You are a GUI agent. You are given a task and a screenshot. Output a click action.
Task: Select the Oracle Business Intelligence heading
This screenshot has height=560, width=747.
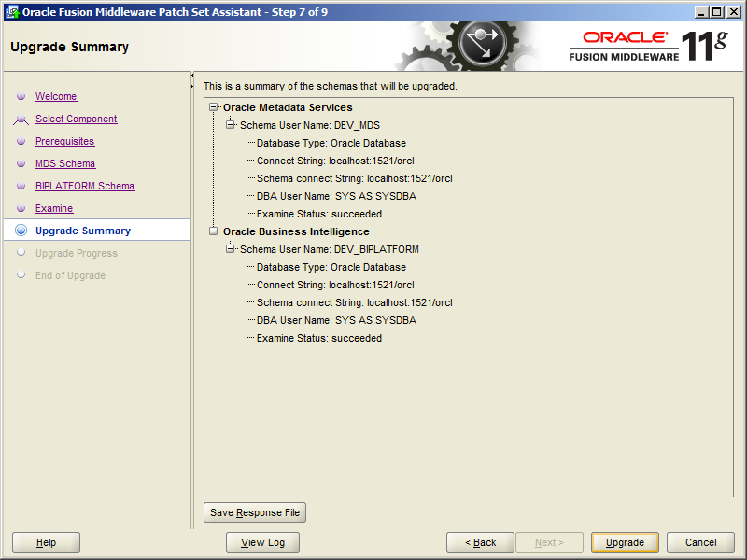coord(296,231)
